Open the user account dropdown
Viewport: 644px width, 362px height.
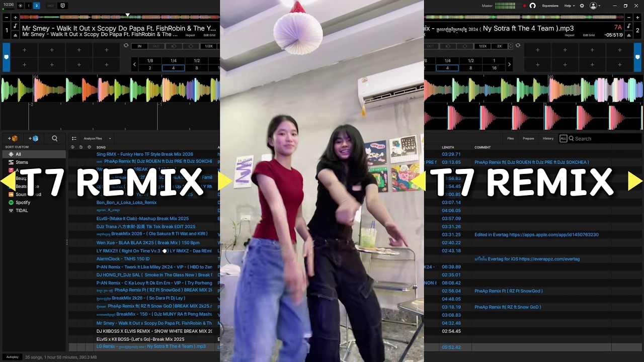pyautogui.click(x=595, y=6)
